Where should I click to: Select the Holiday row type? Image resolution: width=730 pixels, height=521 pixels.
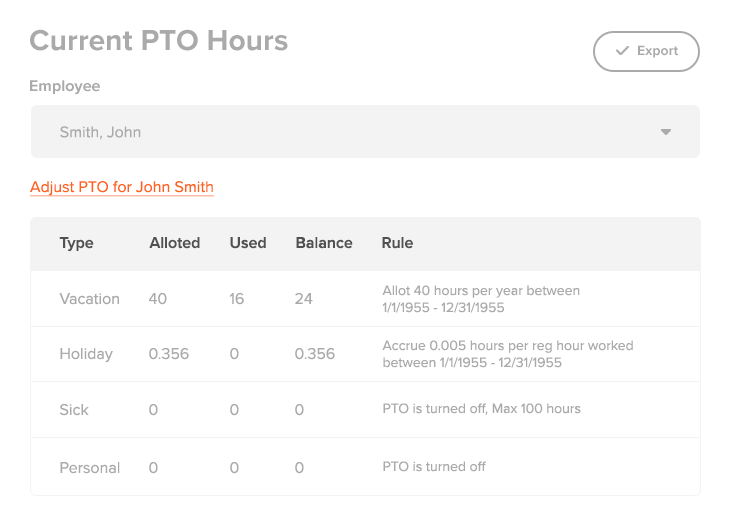click(86, 354)
